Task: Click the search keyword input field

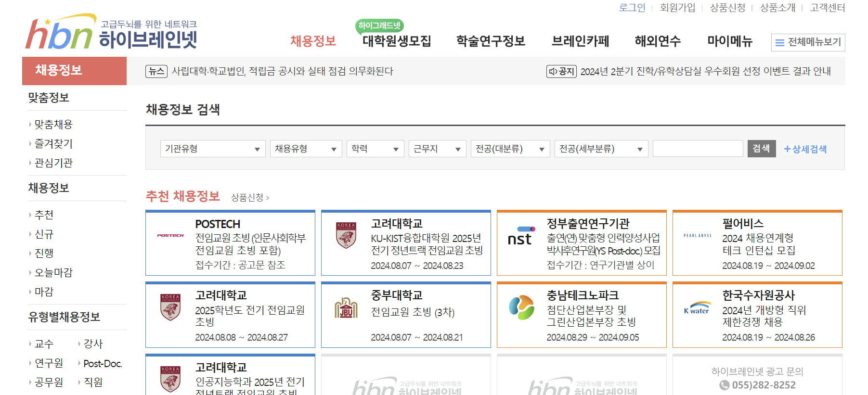Action: pos(698,149)
